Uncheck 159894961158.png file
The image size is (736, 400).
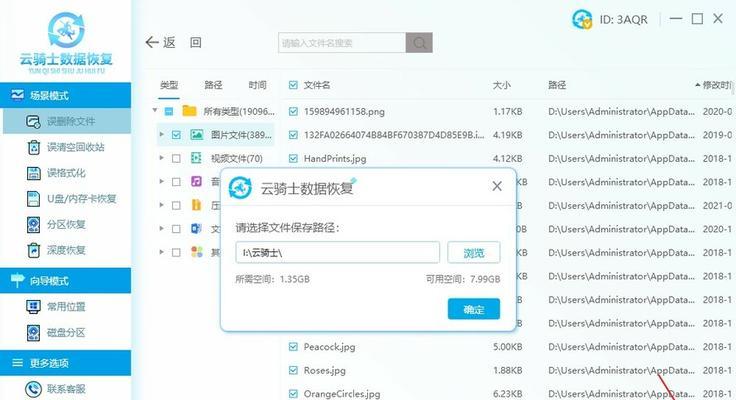[x=293, y=111]
